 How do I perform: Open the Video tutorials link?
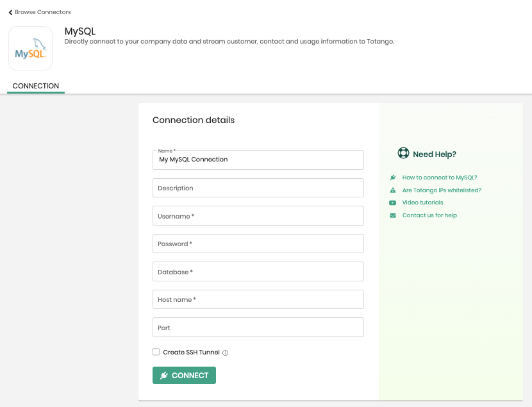422,203
